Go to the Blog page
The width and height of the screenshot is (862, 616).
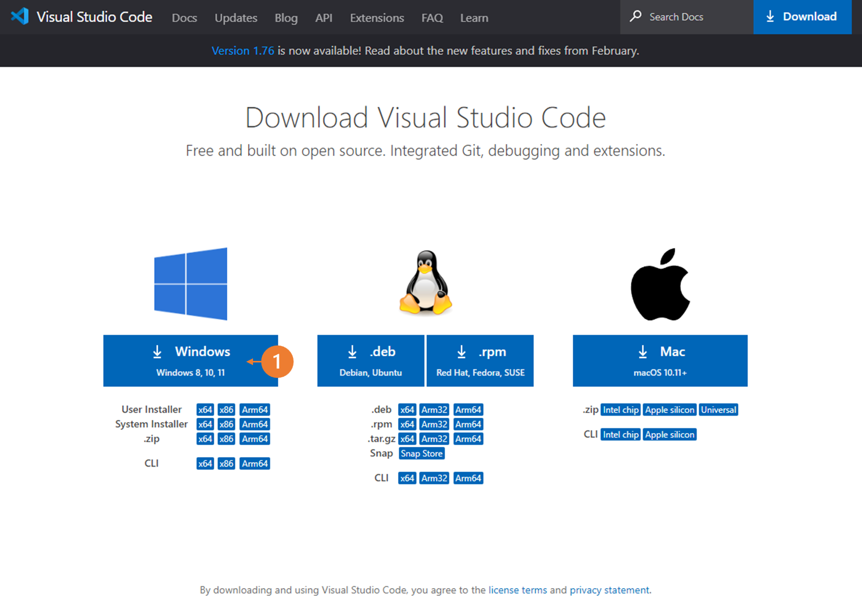pos(286,18)
